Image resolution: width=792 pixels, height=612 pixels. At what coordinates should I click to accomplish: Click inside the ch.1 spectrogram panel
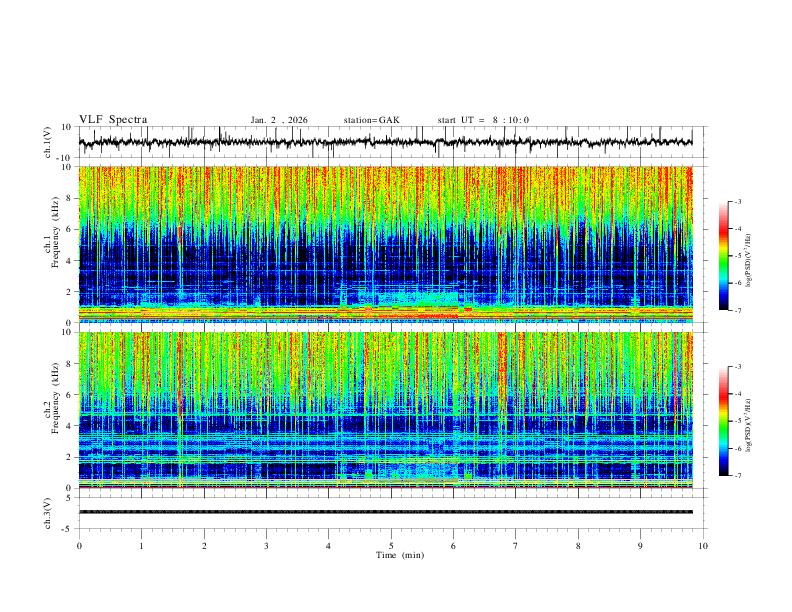click(x=385, y=244)
